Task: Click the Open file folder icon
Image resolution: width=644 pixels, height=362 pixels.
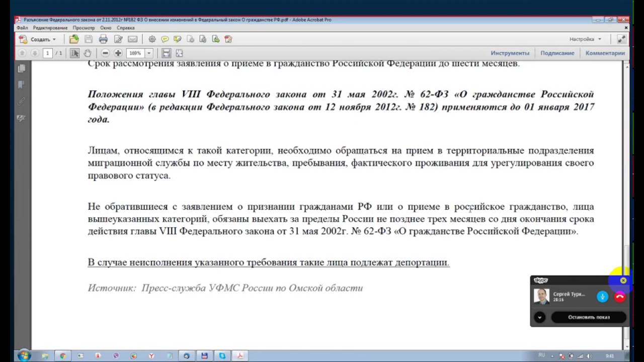Action: (x=74, y=39)
